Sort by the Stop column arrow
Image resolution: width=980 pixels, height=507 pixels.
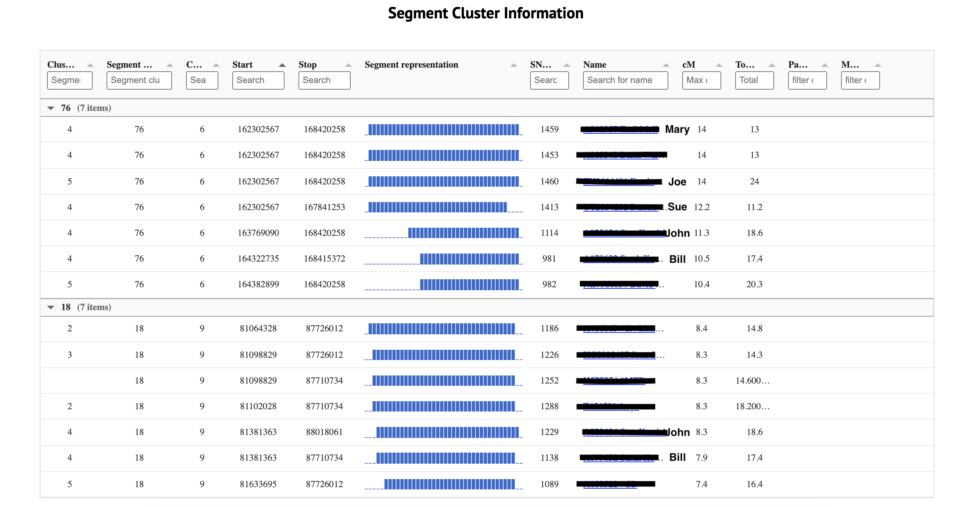[348, 65]
